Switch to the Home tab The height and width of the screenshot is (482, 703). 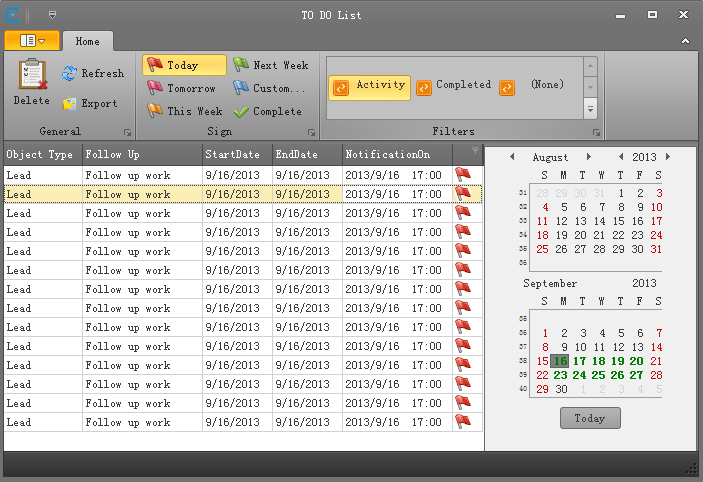point(87,42)
